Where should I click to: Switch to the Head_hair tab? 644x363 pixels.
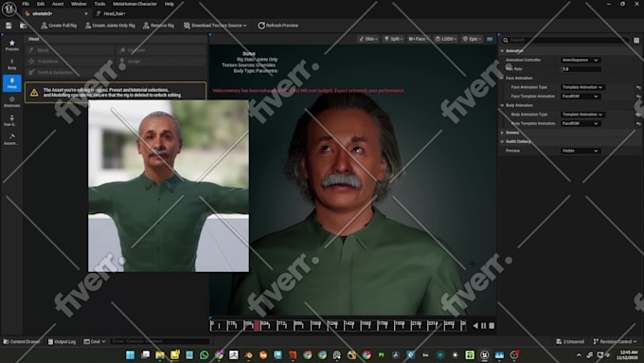[x=115, y=13]
